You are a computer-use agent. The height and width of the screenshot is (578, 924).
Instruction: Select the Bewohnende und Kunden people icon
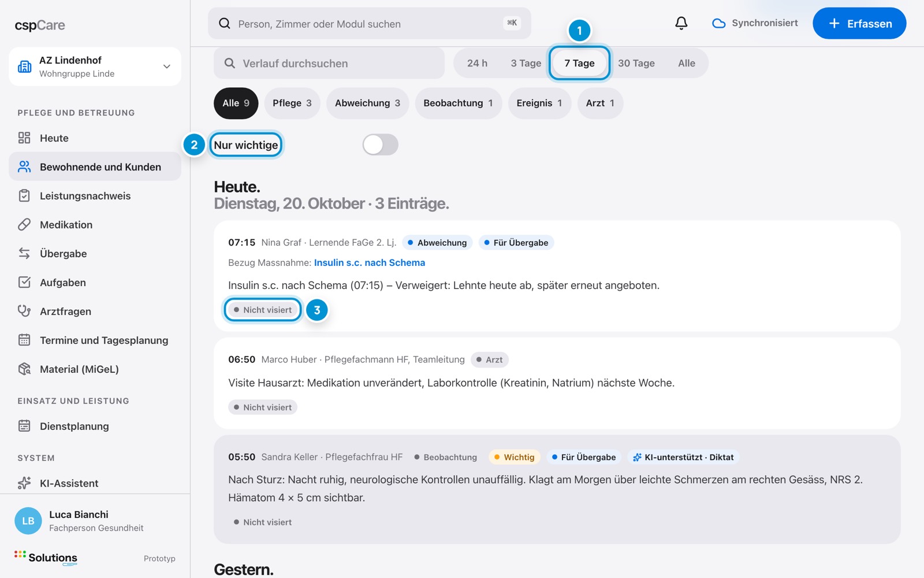tap(24, 166)
